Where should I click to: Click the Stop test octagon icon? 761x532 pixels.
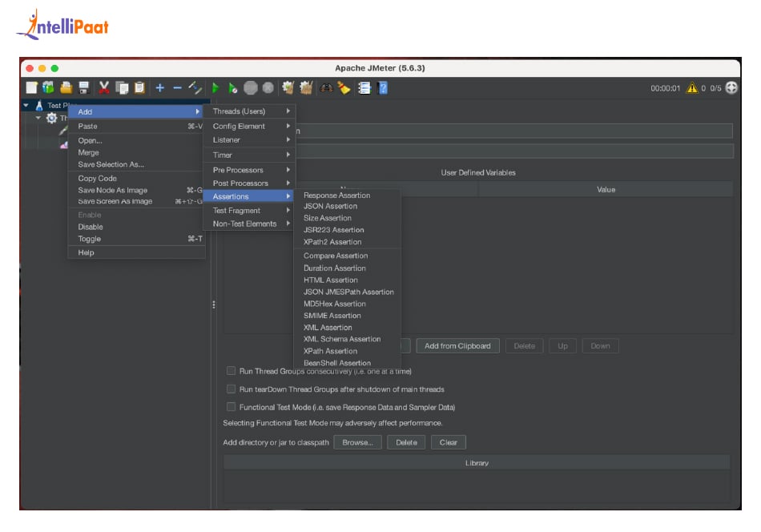tap(251, 88)
